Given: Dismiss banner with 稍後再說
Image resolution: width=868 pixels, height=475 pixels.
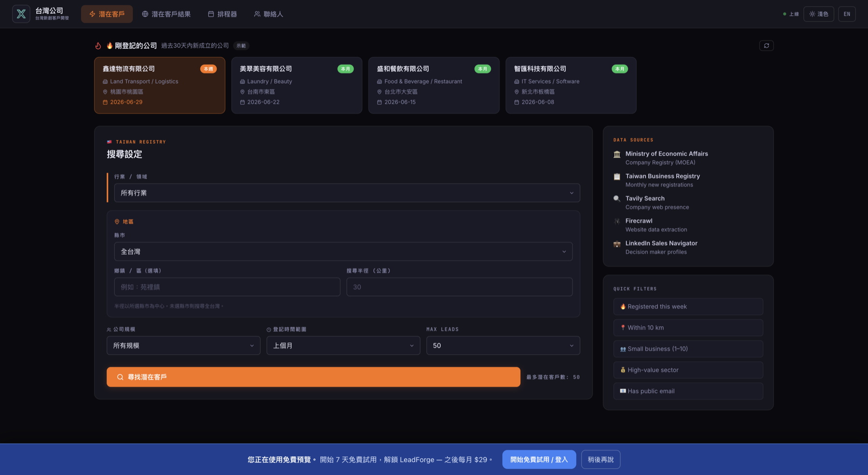Looking at the screenshot, I should 601,460.
